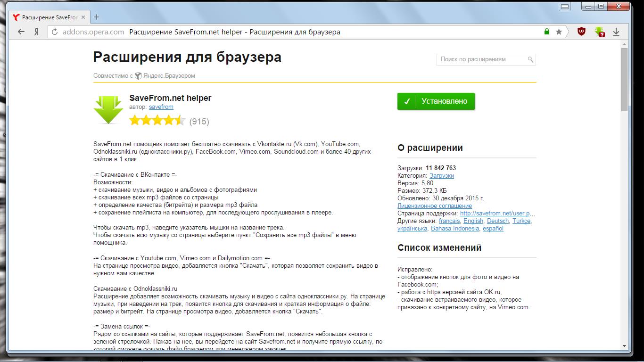Screen dimensions: 644x362
Task: Click the (915) reviews count
Action: (199, 122)
